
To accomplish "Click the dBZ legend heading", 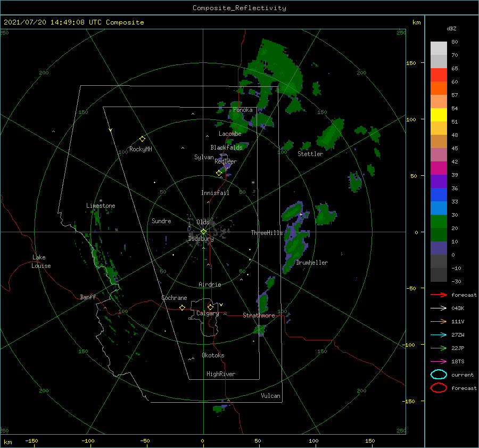I will coord(451,28).
